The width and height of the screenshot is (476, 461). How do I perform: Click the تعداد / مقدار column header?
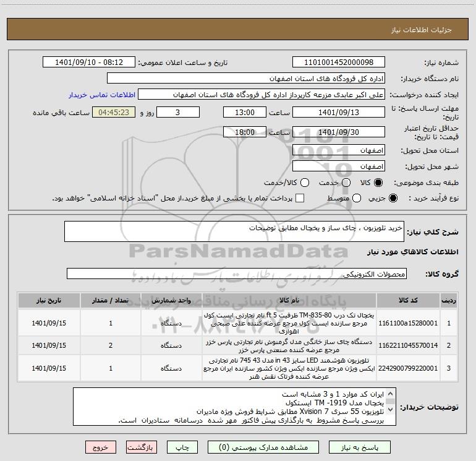tap(111, 301)
